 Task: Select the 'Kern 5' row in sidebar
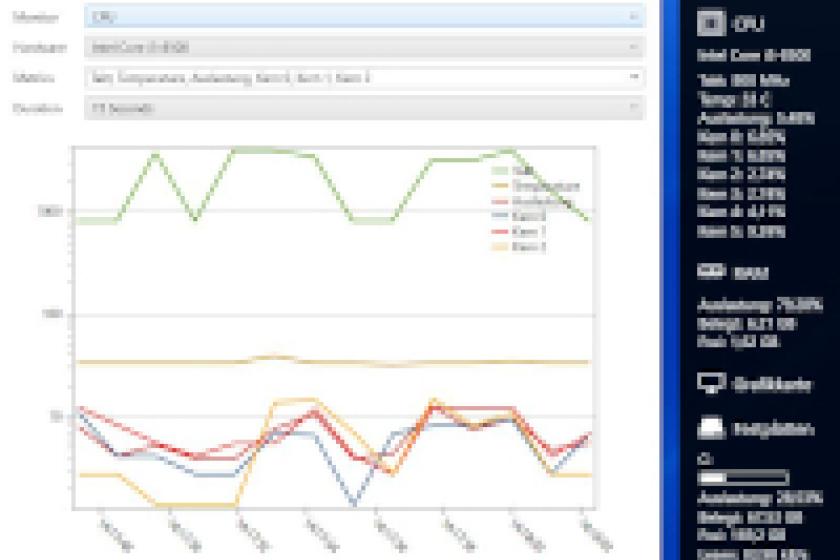741,231
